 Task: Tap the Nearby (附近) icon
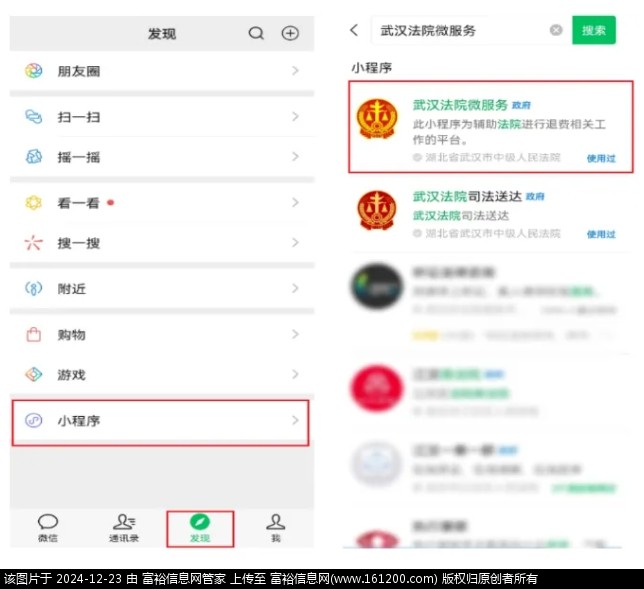point(34,288)
